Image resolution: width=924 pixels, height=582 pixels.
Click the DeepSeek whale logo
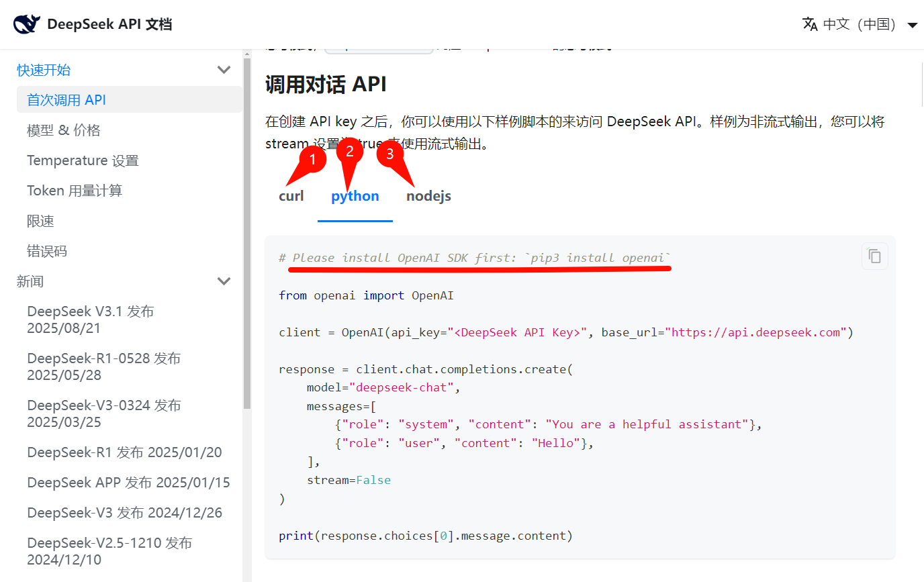click(27, 24)
